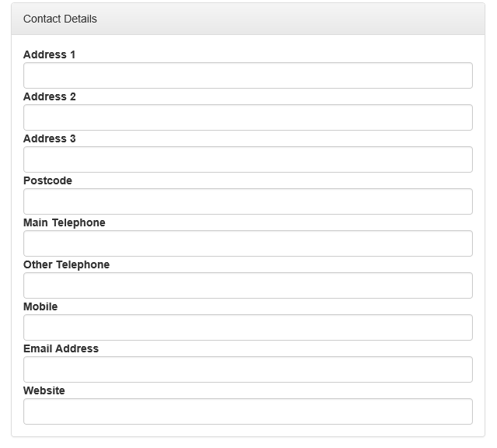Select the "Address 3" field label

pyautogui.click(x=50, y=138)
